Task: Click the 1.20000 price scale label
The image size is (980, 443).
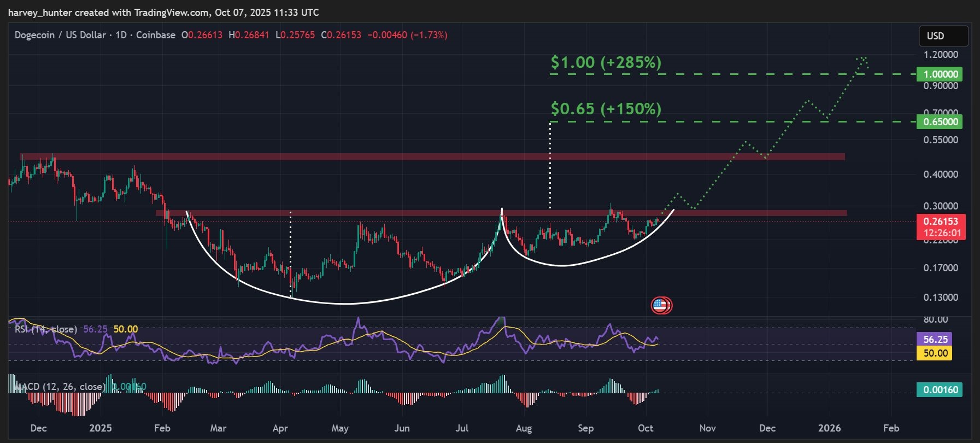Action: (x=941, y=55)
